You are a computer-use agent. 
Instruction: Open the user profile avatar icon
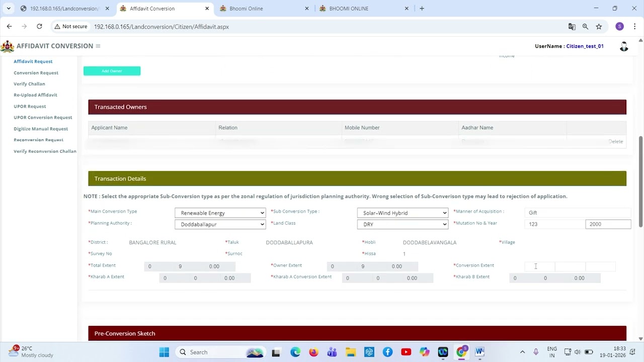pyautogui.click(x=624, y=46)
